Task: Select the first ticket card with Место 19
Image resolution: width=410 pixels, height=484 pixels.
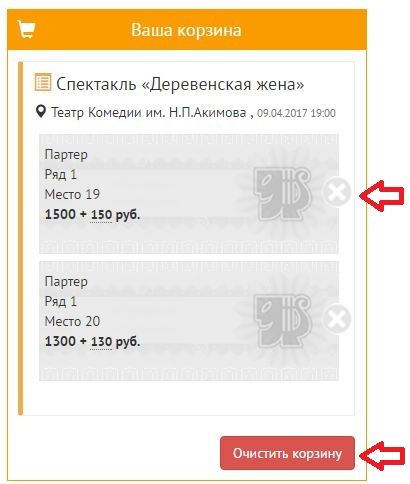Action: click(189, 194)
